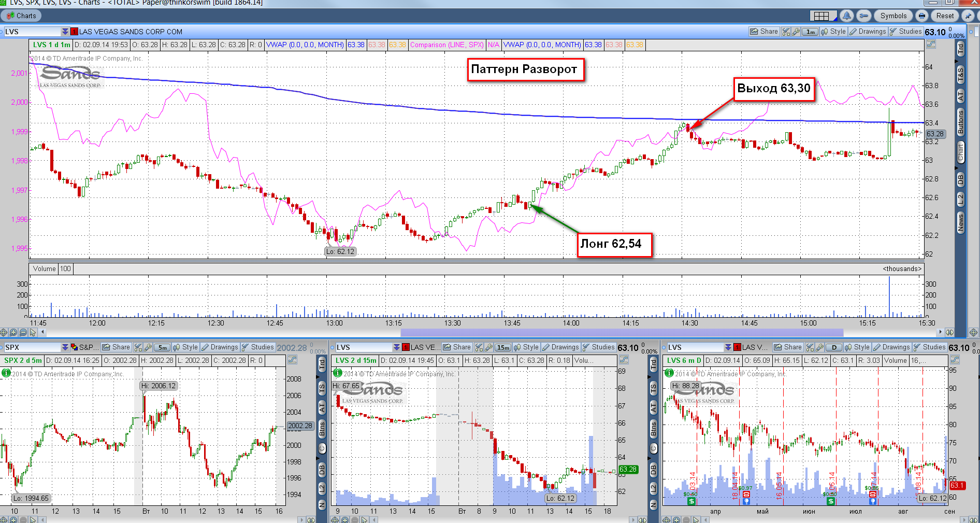
Task: Toggle the News sidebar tab on main chart
Action: pos(960,222)
